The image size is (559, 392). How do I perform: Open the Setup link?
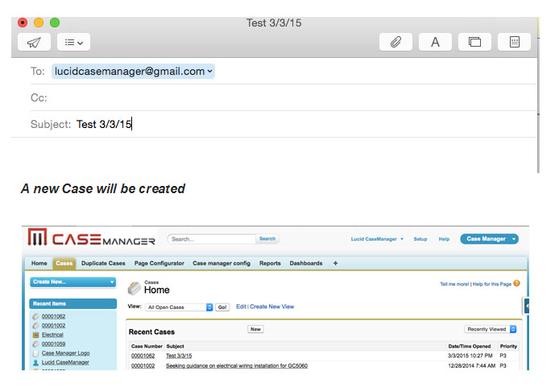coord(420,239)
